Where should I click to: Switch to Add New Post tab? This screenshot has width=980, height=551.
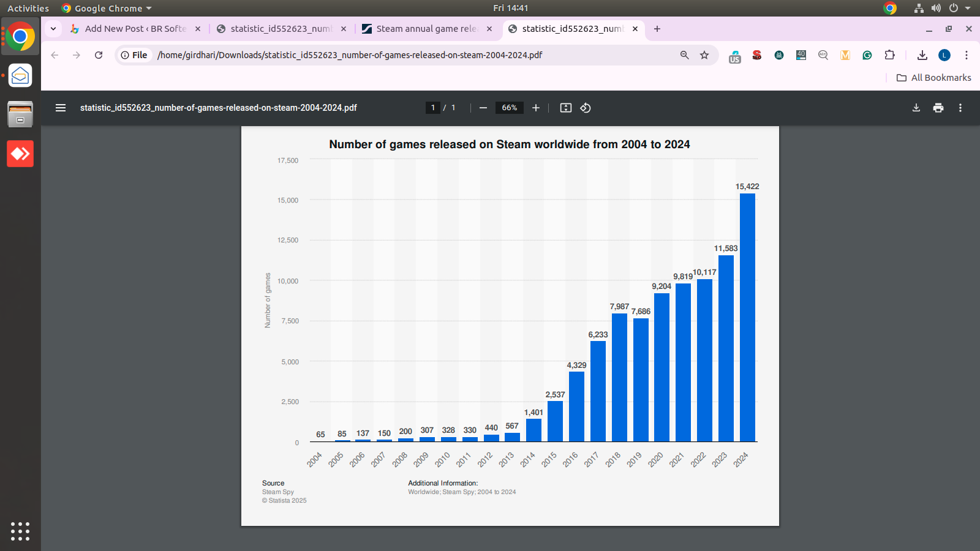click(135, 29)
